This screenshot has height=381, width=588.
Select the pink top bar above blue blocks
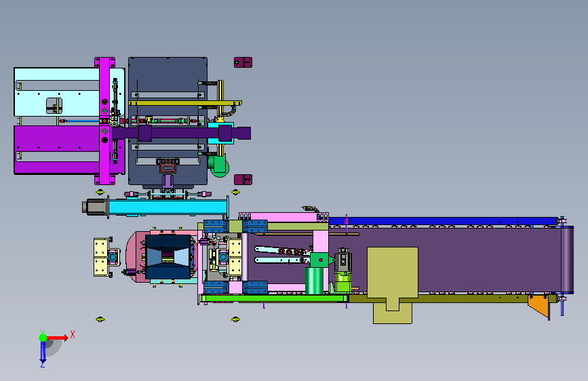283,217
